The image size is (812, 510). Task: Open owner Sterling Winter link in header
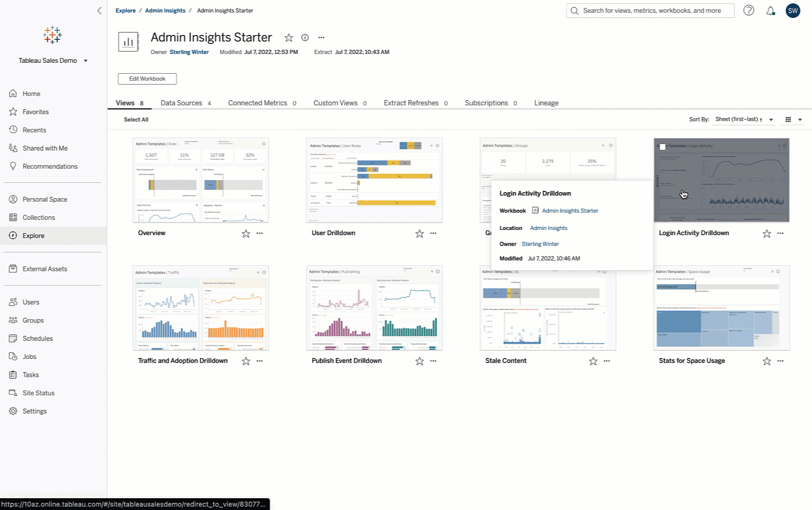189,52
